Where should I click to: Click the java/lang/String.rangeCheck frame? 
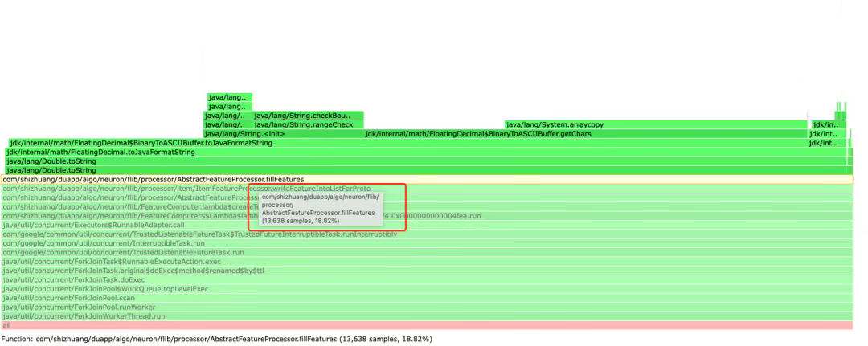pos(308,125)
